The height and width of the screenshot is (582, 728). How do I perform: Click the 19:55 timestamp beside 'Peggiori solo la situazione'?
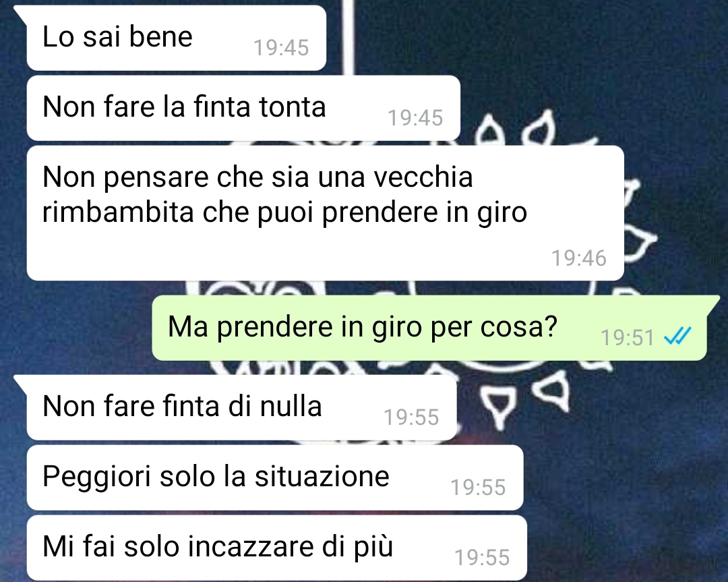tap(478, 488)
